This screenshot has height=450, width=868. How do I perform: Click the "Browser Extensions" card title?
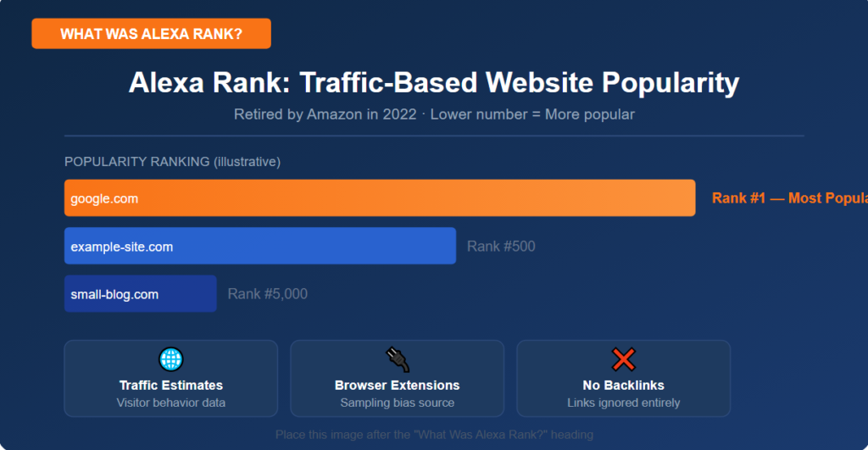click(x=397, y=386)
